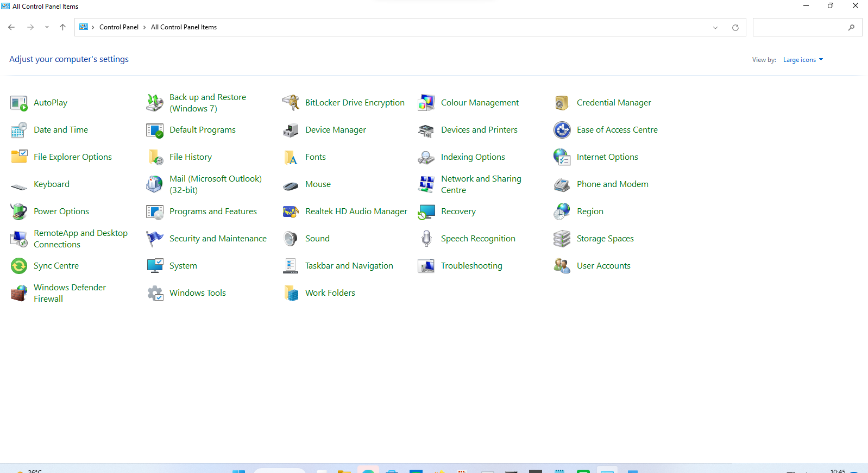The image size is (868, 473).
Task: Click the Devices and Printers icon
Action: tap(426, 130)
